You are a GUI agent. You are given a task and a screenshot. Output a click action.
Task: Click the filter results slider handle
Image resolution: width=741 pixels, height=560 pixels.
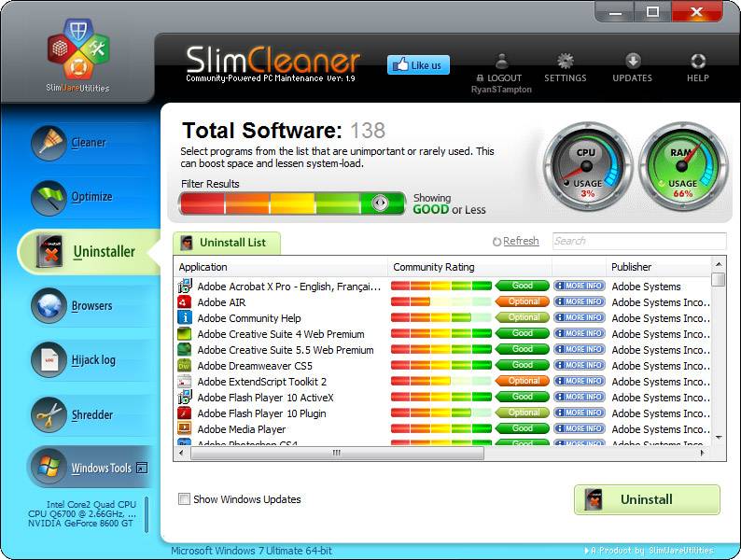point(380,203)
